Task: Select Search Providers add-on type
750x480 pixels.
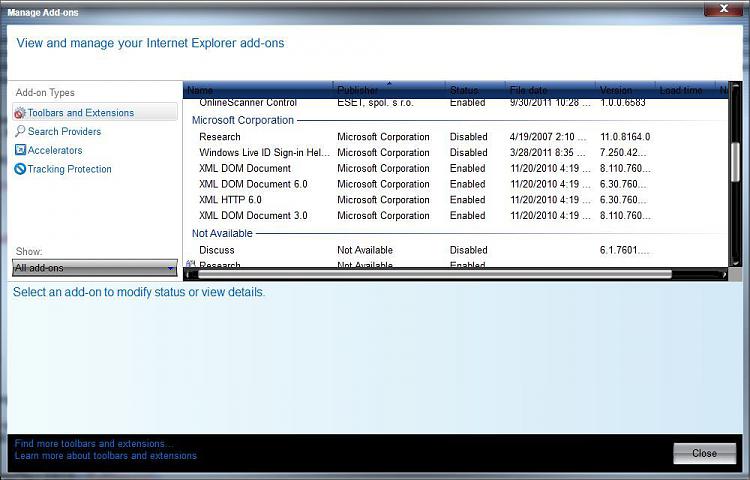Action: [64, 131]
